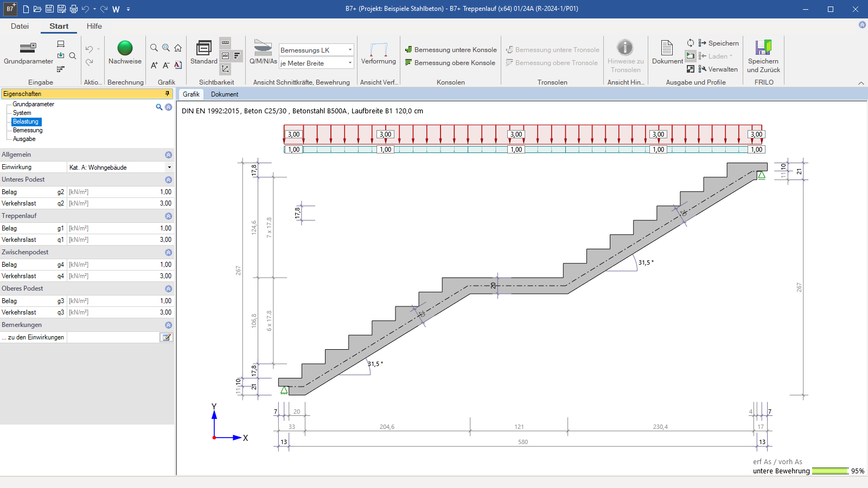
Task: Collapse the Zwischenpodest section
Action: (x=168, y=253)
